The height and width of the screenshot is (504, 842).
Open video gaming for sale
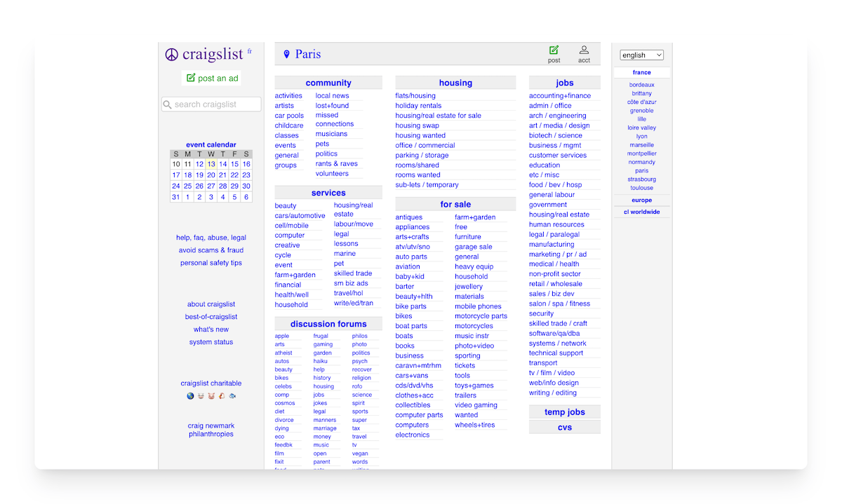click(x=476, y=405)
